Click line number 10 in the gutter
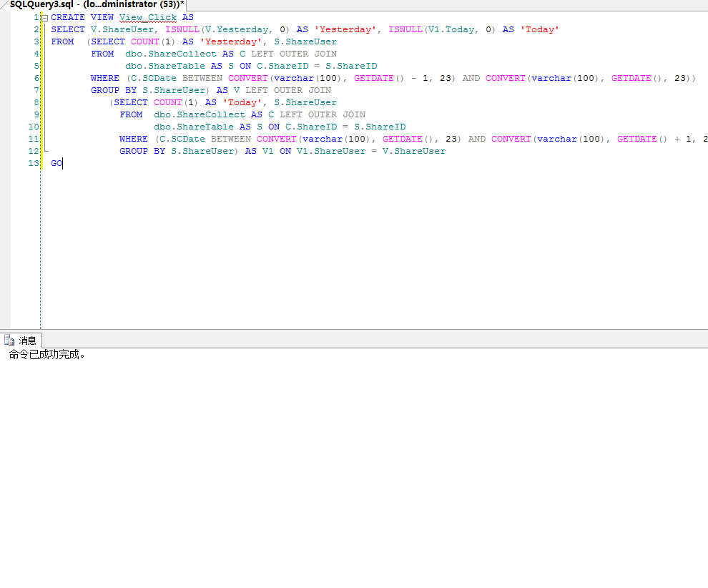708x588 pixels. (x=34, y=127)
